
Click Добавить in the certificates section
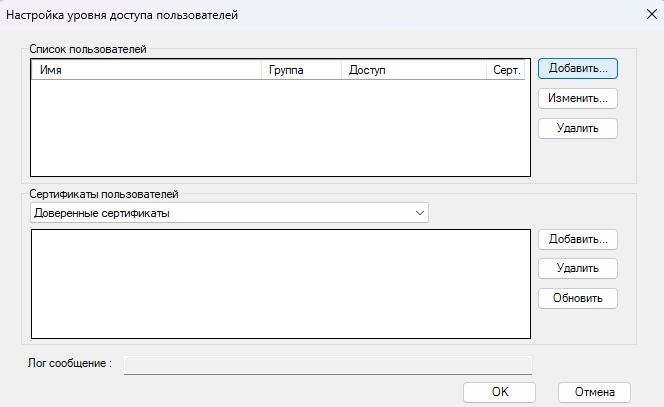(x=577, y=239)
